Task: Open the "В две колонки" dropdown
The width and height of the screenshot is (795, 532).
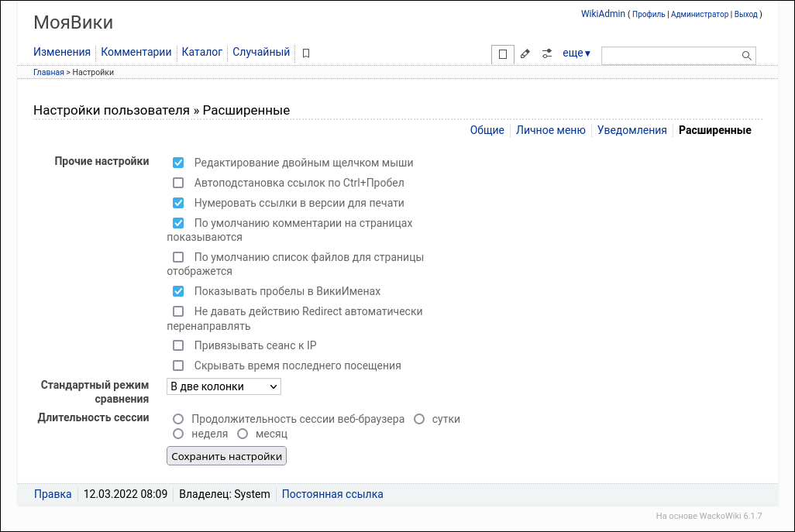Action: tap(223, 386)
